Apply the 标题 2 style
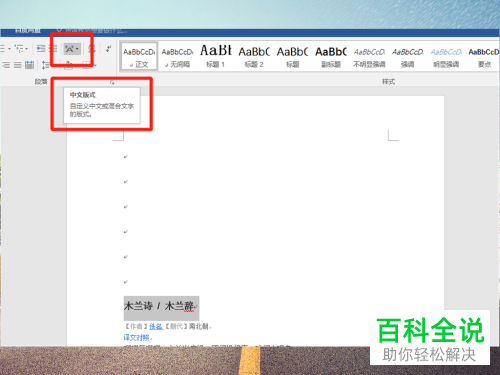Image resolution: width=500 pixels, height=375 pixels. [254, 56]
